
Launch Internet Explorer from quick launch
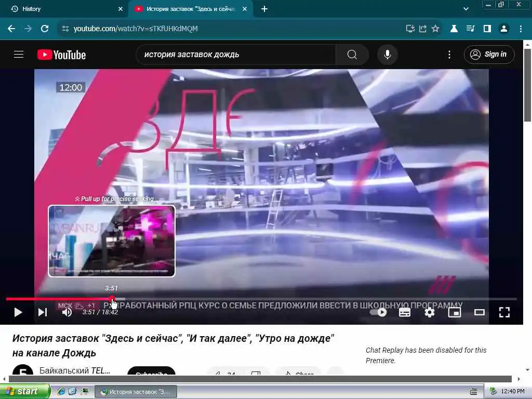pyautogui.click(x=61, y=391)
